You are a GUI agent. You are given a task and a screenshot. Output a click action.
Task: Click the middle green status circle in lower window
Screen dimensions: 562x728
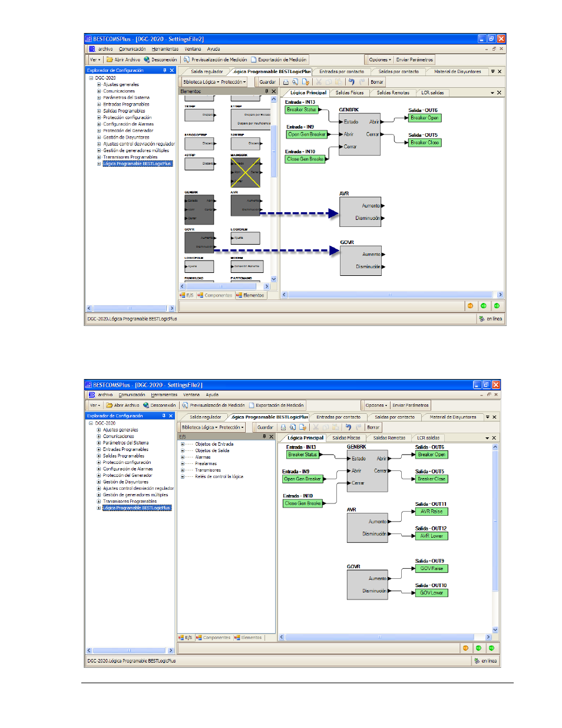pos(478,648)
